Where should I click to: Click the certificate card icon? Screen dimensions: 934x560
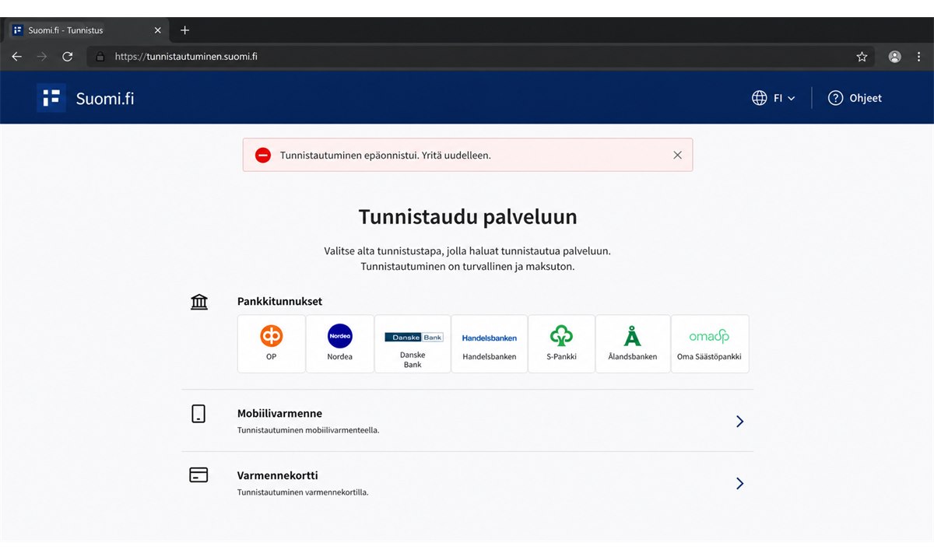click(x=198, y=474)
